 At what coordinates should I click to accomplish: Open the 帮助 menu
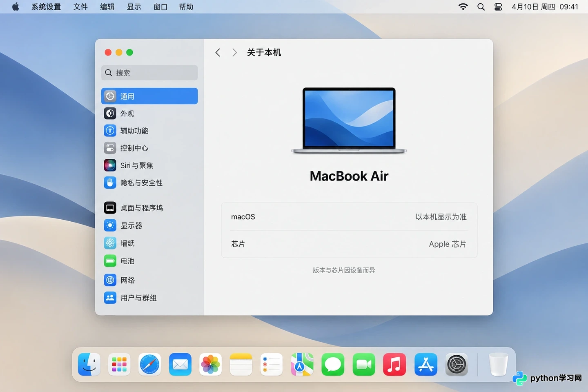pos(186,7)
